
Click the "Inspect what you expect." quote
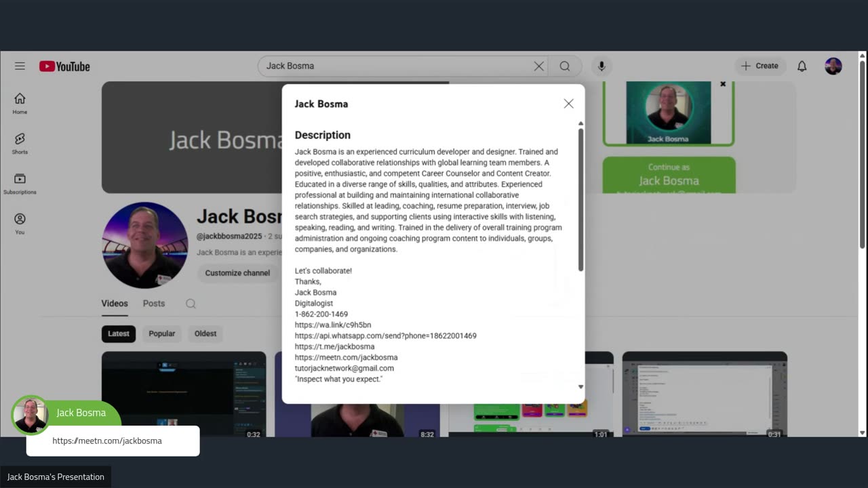click(338, 379)
